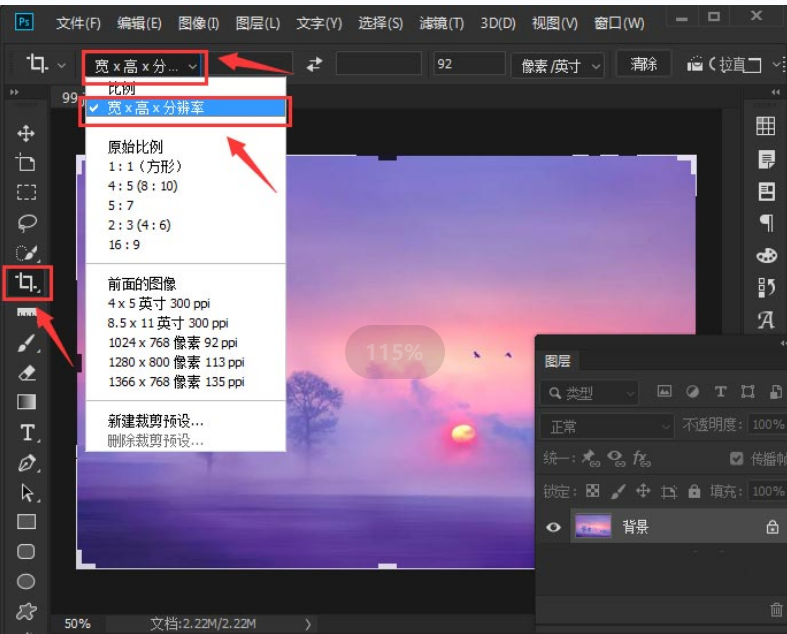Expand the status bar info arrow

[308, 624]
